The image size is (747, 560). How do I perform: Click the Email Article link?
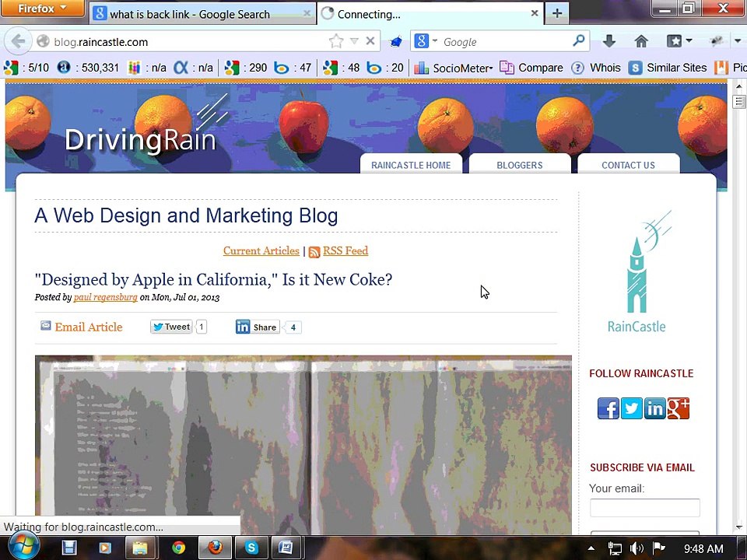coord(88,327)
